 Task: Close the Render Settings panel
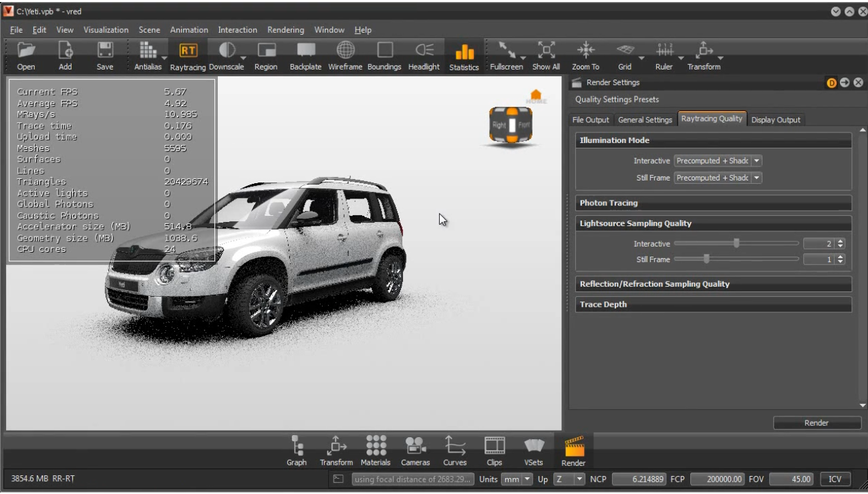859,83
